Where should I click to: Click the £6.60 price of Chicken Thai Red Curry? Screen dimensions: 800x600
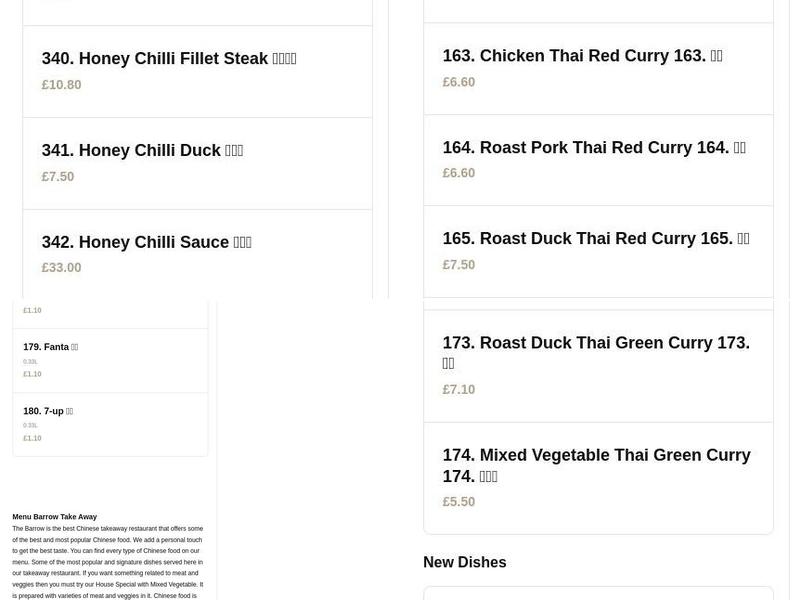(x=459, y=81)
